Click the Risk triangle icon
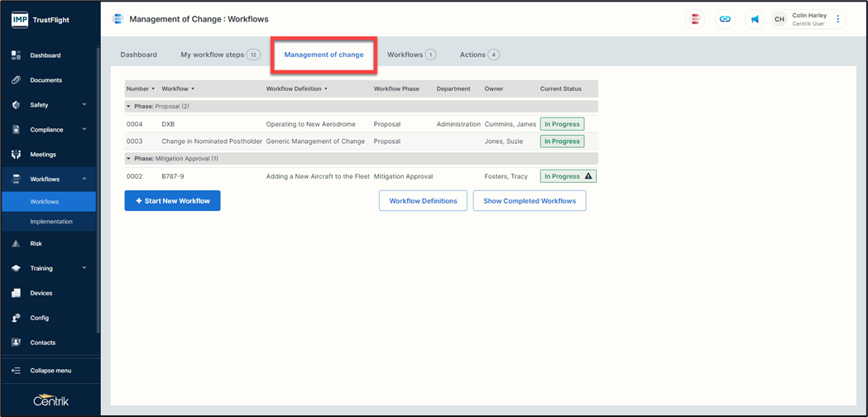The width and height of the screenshot is (868, 417). (x=16, y=244)
